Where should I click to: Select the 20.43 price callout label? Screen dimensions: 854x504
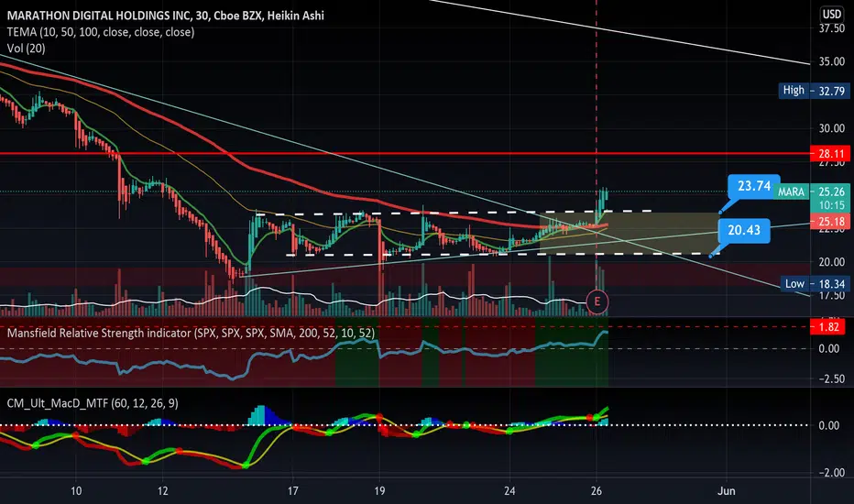click(x=744, y=231)
